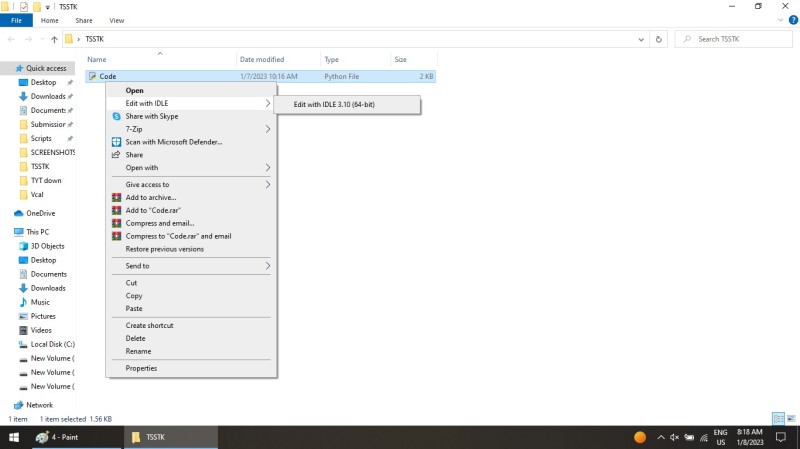Click the new folder icon in title bar
Viewport: 800px width, 449px height.
37,7
